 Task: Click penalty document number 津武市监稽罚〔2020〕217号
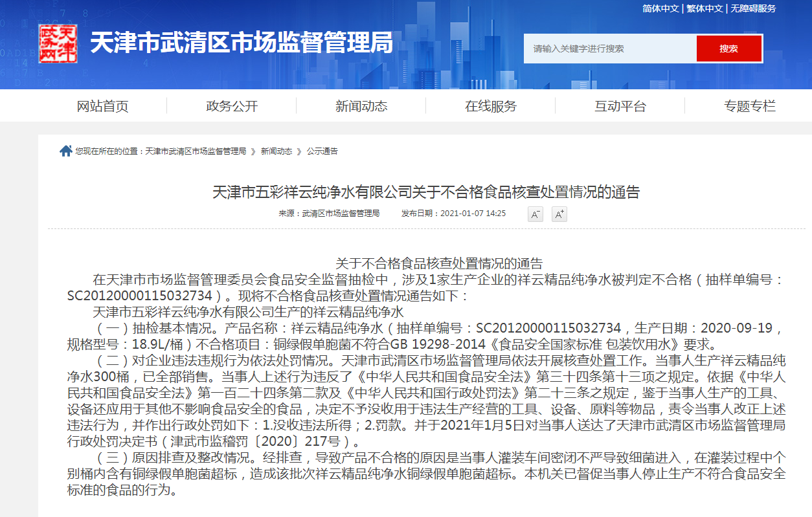click(x=260, y=442)
